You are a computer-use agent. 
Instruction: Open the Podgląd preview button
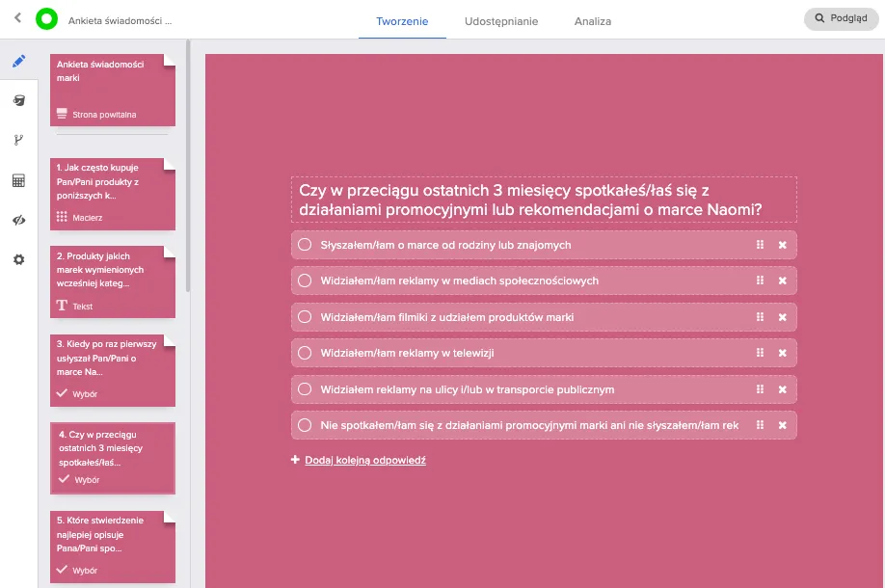[841, 18]
